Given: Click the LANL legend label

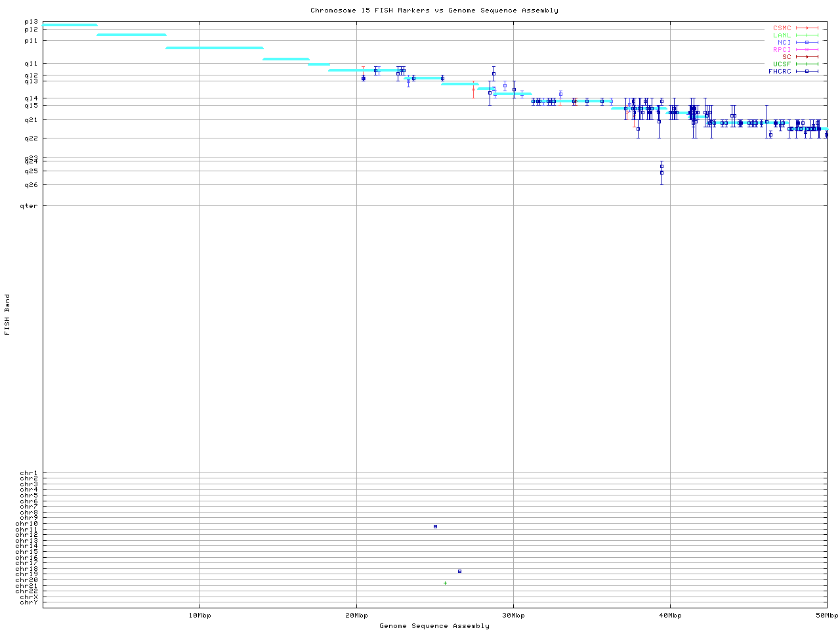Looking at the screenshot, I should (x=782, y=35).
